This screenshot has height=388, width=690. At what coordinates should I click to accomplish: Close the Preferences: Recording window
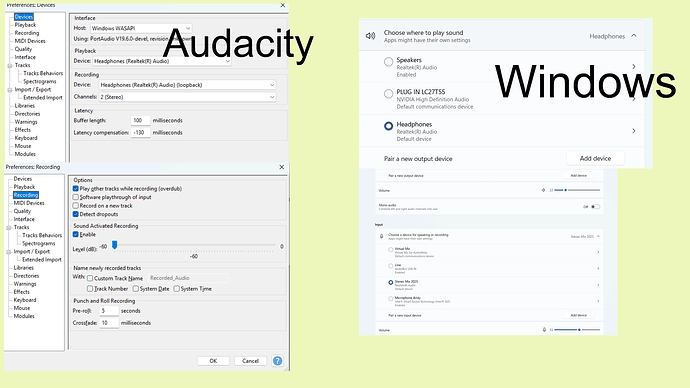(x=282, y=167)
